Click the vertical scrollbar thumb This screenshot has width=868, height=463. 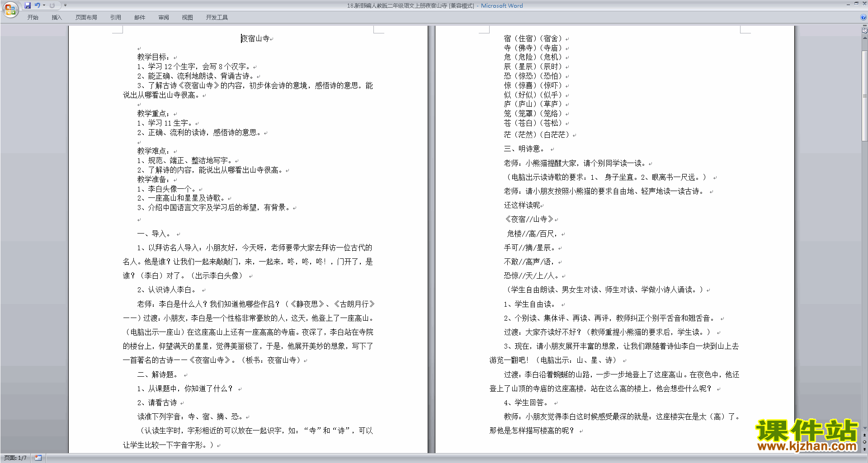click(864, 96)
